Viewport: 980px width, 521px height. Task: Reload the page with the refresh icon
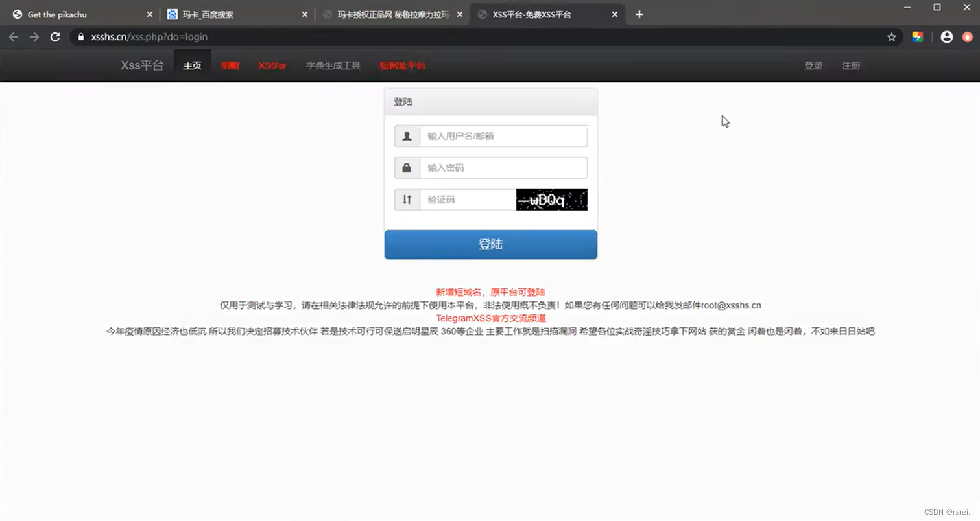click(x=55, y=37)
